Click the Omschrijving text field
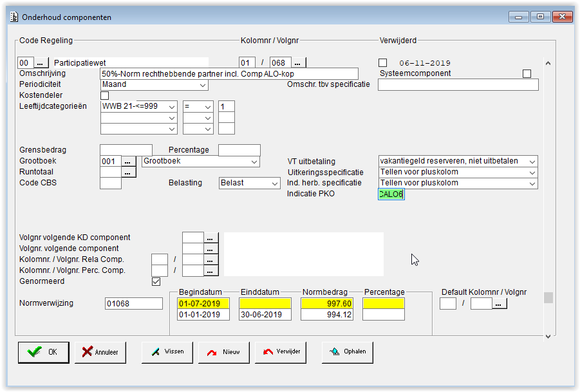Screen dimensions: 580x392 click(229, 73)
